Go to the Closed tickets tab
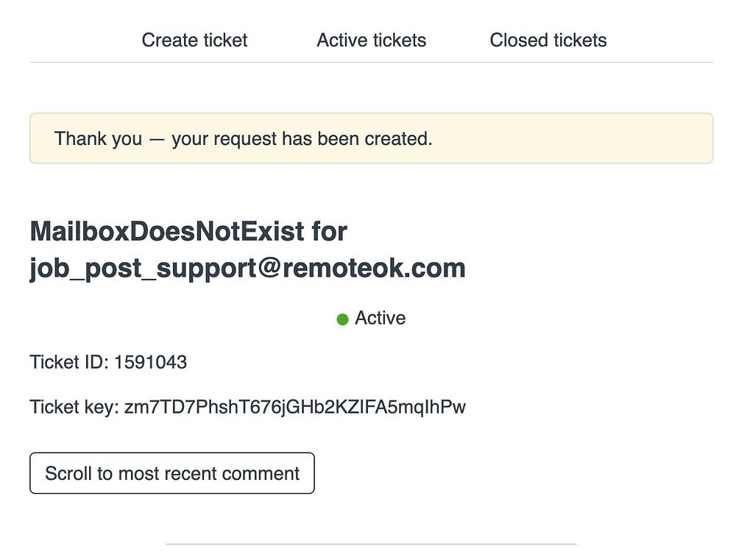The image size is (736, 560). coord(548,40)
